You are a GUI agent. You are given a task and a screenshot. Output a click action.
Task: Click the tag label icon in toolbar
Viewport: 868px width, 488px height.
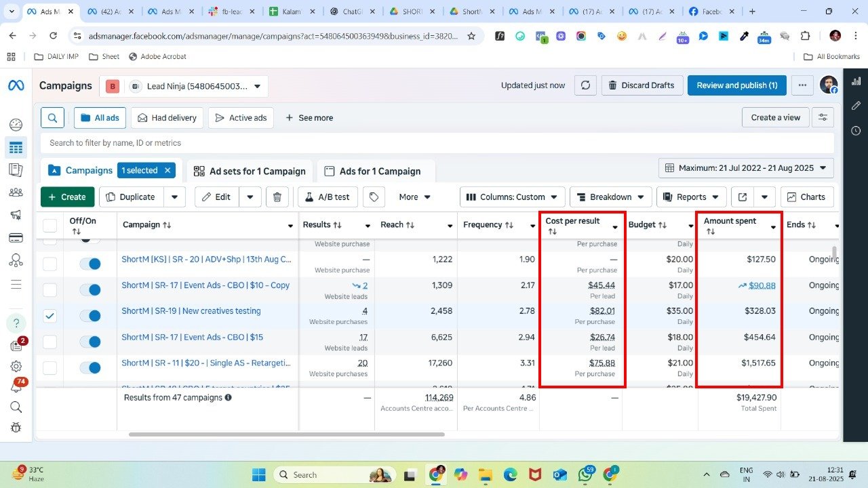373,197
